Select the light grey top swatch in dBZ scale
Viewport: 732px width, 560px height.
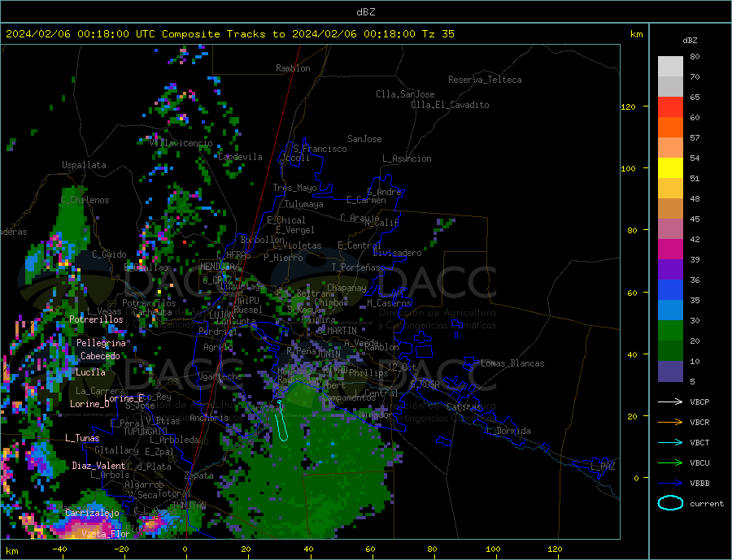click(670, 67)
